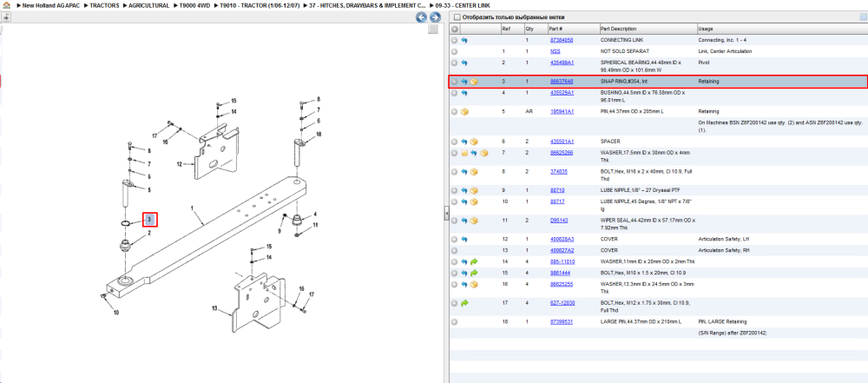Add the NSS row using its plus icon
Viewport: 868px width, 383px height.
click(455, 51)
